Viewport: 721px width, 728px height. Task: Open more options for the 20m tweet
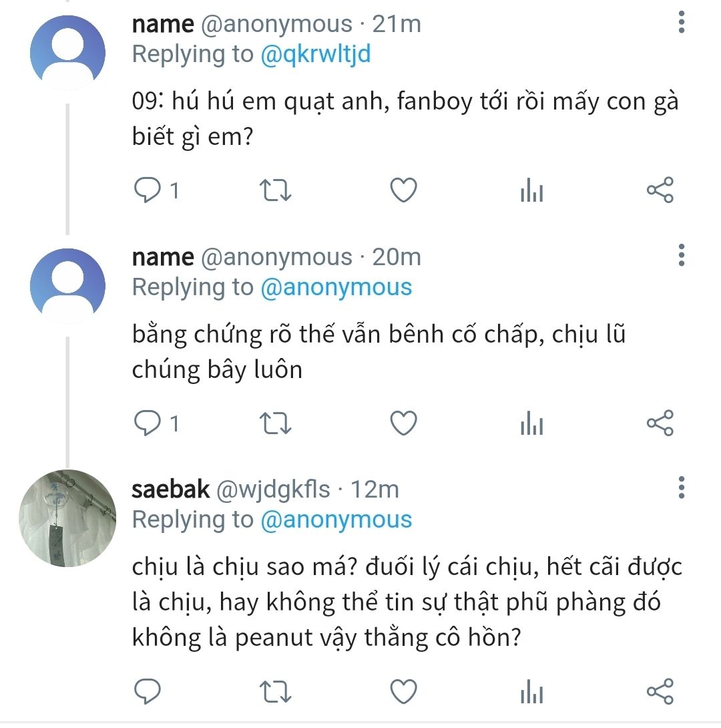pyautogui.click(x=681, y=255)
